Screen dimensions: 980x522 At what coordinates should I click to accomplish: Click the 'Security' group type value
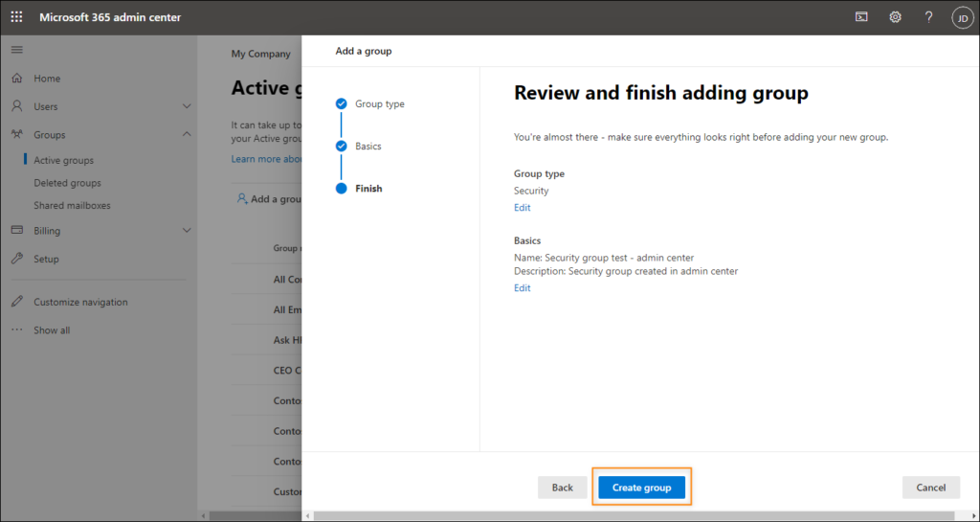pos(531,191)
